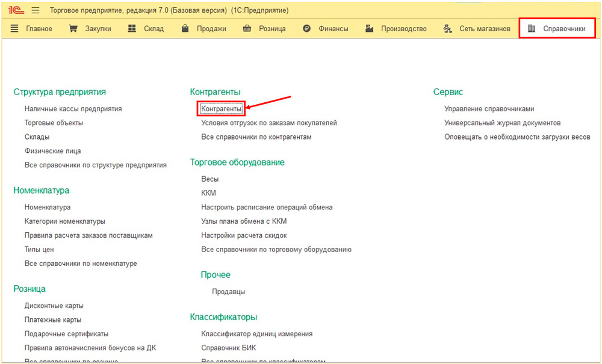Click the 1C logo icon
602x364 pixels.
tap(16, 10)
